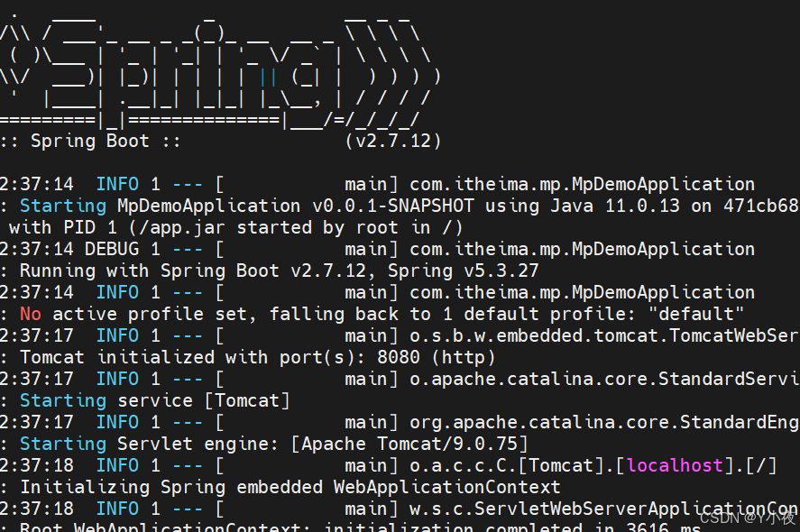Click 'o.s.b.w.embedded.tomcat.TomcatWebSer' logger name
The image size is (800, 532).
(604, 335)
